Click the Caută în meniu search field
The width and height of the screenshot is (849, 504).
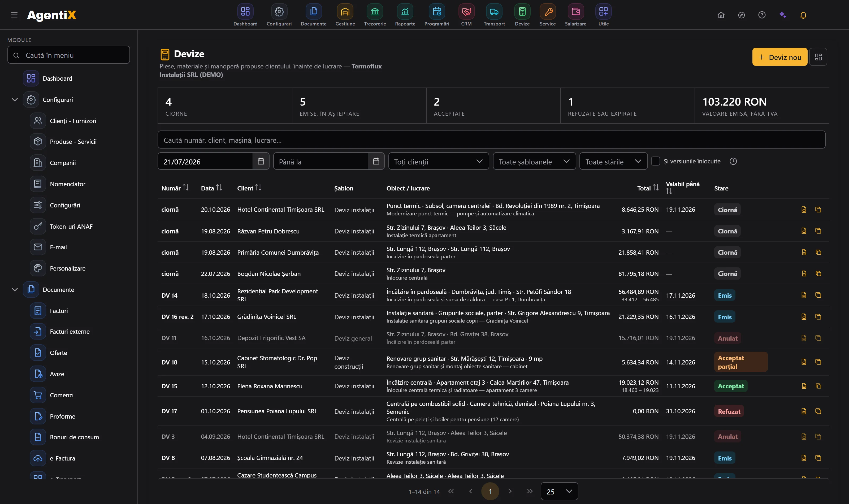click(69, 55)
